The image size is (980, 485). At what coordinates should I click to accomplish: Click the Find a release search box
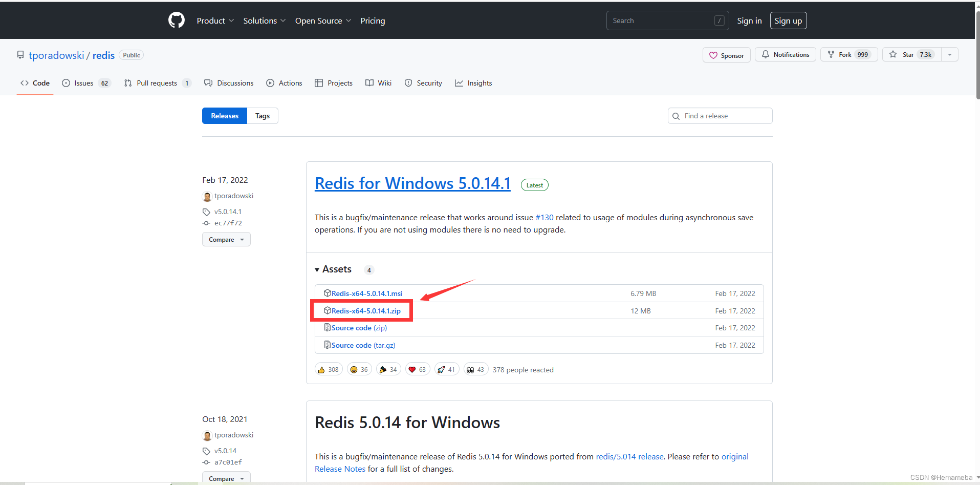point(720,116)
